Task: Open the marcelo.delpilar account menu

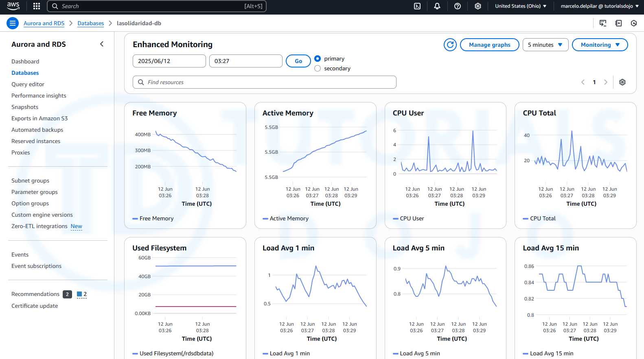Action: tap(600, 6)
